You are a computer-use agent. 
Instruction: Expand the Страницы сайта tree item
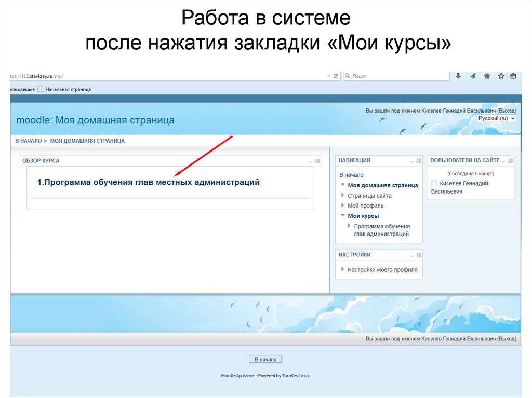[342, 195]
